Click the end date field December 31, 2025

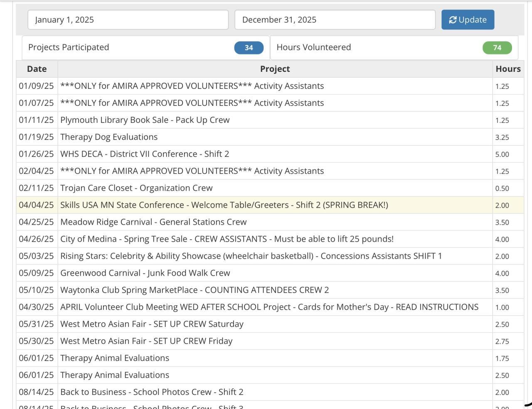point(335,20)
